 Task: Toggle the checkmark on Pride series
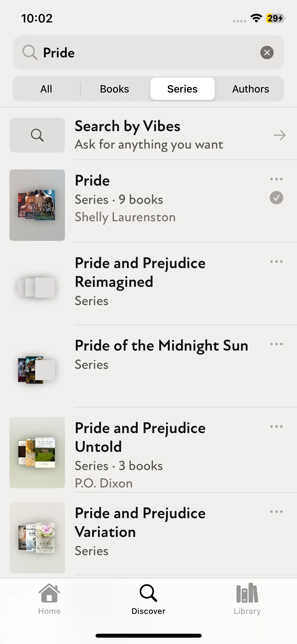coord(276,198)
